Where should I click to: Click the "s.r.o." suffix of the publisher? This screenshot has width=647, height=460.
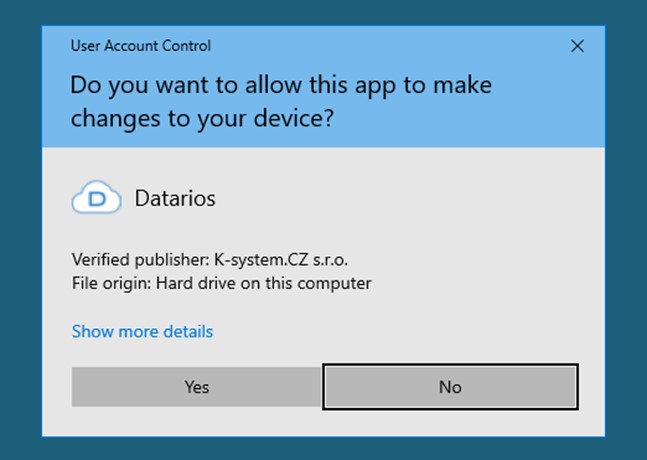click(x=330, y=258)
